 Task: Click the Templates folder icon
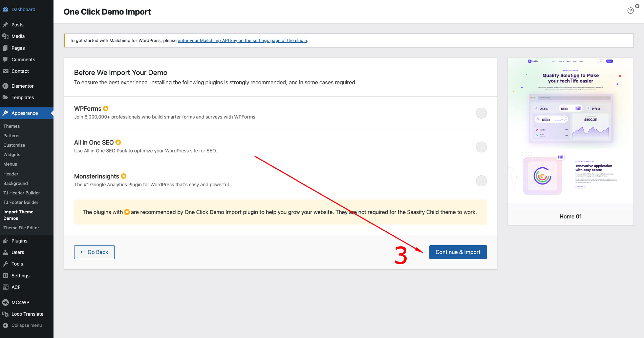click(5, 98)
